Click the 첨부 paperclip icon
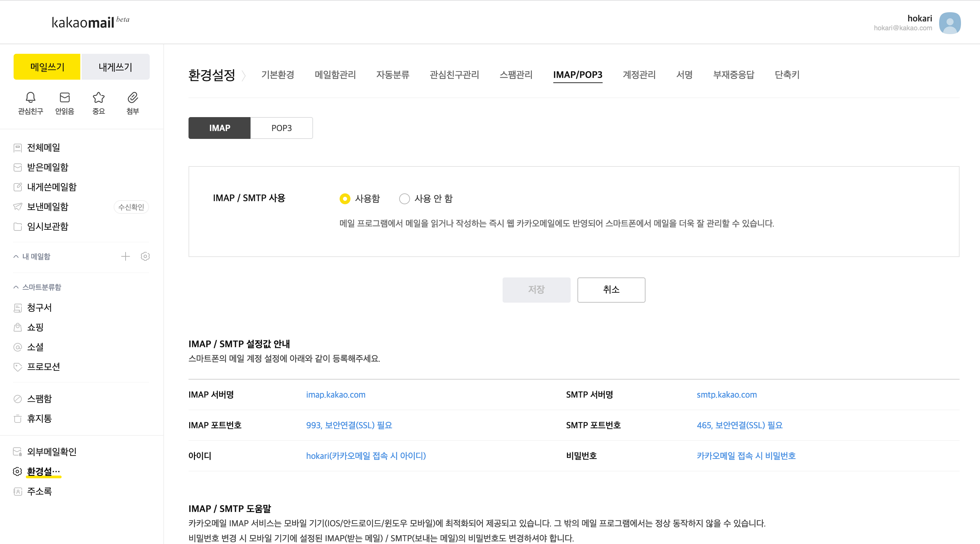Image resolution: width=980 pixels, height=544 pixels. pyautogui.click(x=132, y=98)
